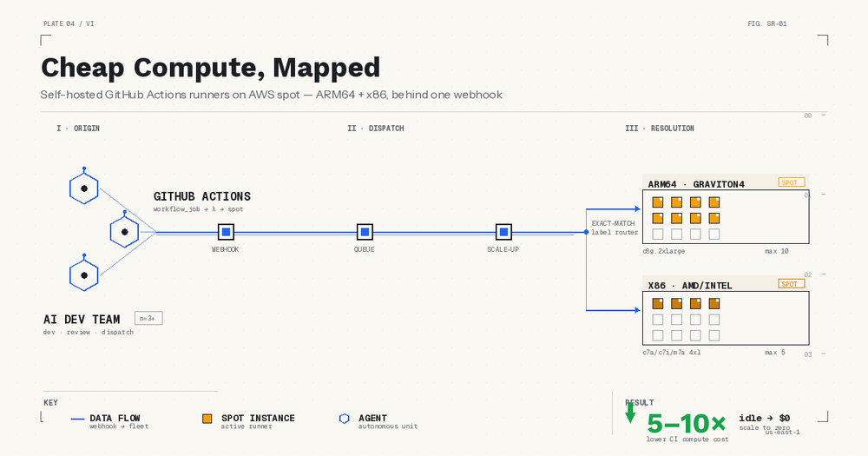Click the green 5–10× figure
This screenshot has width=868, height=456.
(x=687, y=424)
